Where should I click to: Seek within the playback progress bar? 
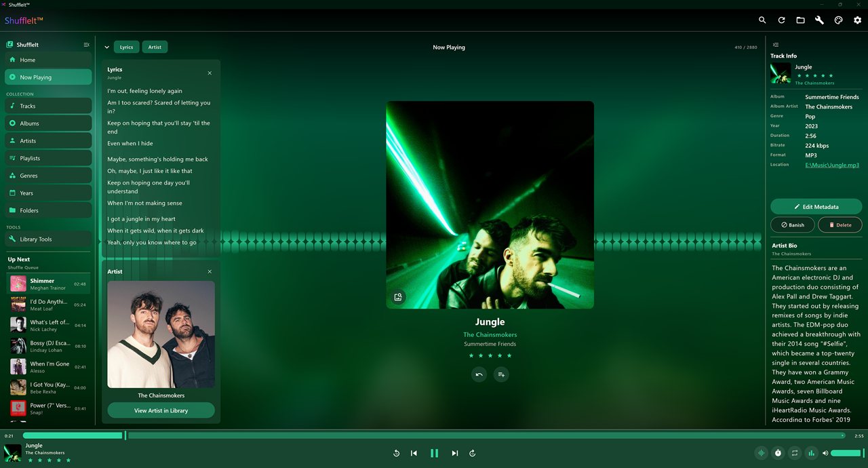tap(434, 435)
